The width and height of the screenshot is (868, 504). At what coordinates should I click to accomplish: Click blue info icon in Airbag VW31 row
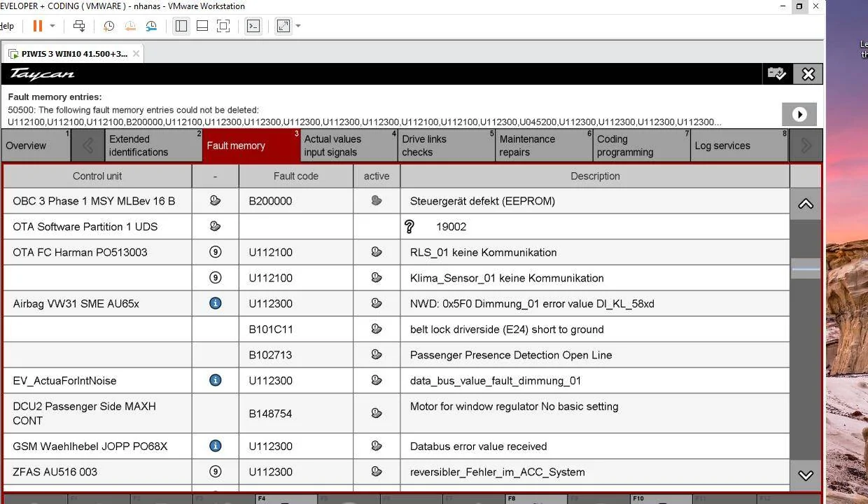click(x=216, y=303)
